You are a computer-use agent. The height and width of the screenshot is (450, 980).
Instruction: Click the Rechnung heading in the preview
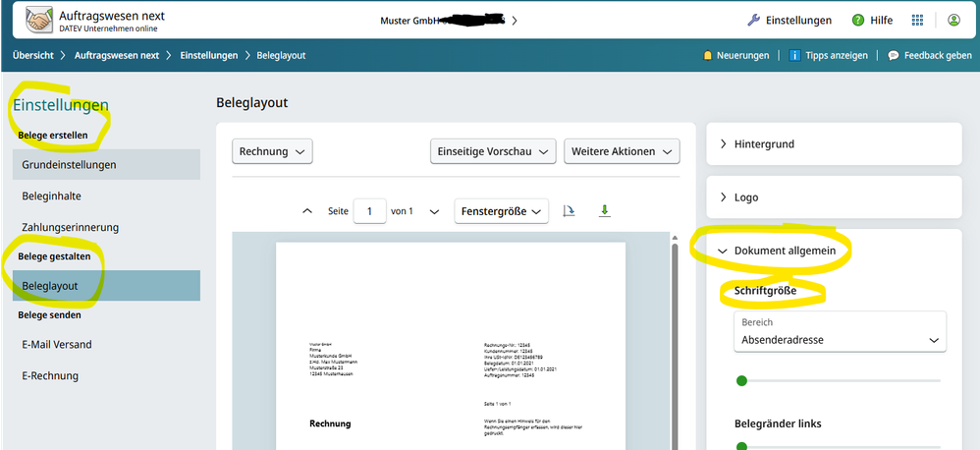point(330,423)
